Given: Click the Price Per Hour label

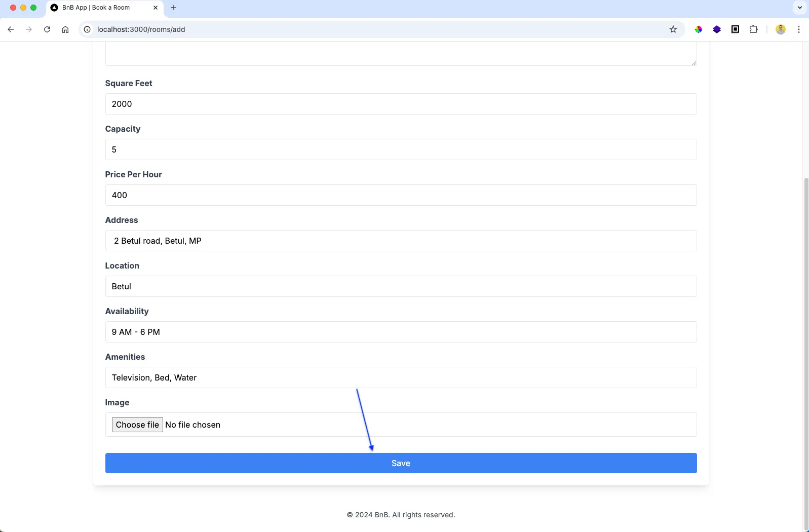Looking at the screenshot, I should coord(133,174).
